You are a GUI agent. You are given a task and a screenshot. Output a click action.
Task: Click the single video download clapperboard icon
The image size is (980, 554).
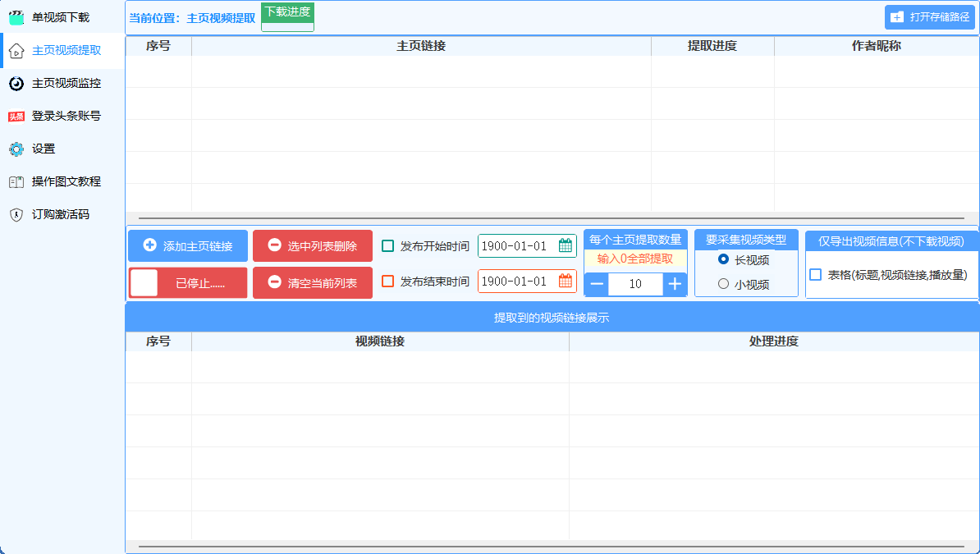tap(16, 17)
